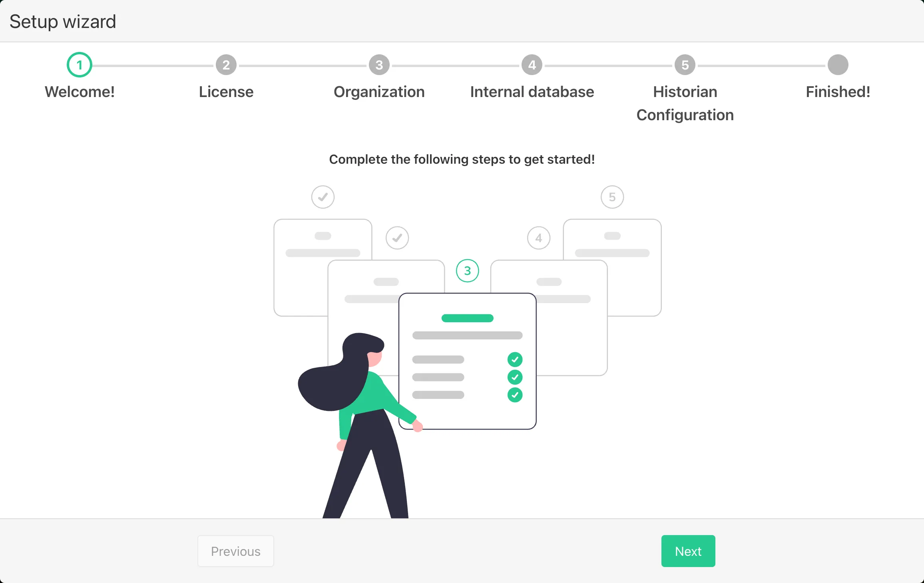Click the step 4 circle icon
This screenshot has height=583, width=924.
coord(532,65)
